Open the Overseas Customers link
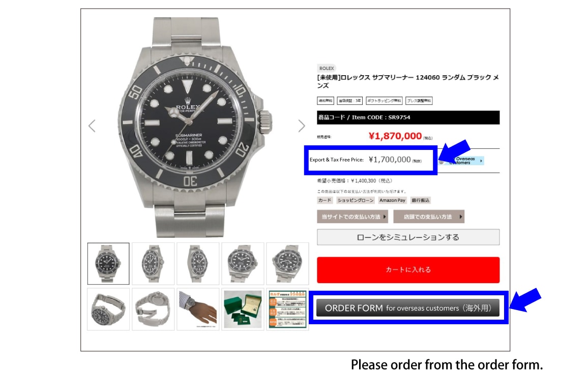 pyautogui.click(x=461, y=161)
